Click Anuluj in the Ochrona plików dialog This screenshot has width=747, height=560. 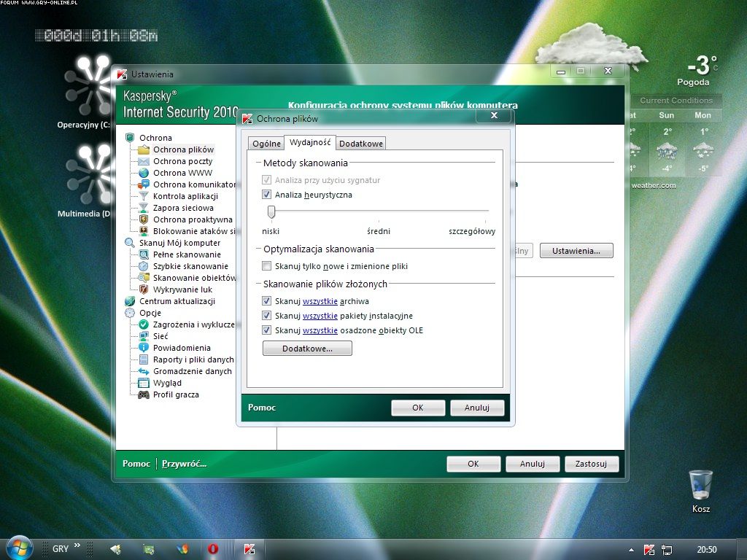tap(477, 408)
